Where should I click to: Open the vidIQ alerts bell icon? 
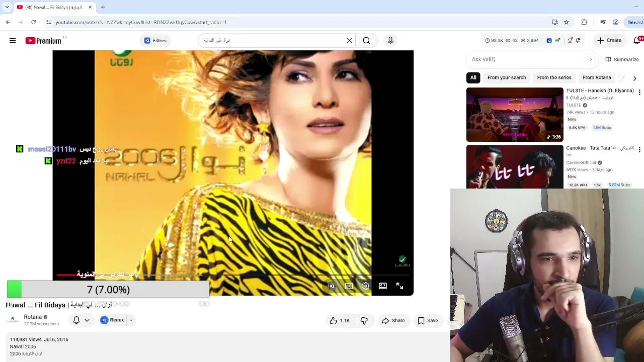578,41
